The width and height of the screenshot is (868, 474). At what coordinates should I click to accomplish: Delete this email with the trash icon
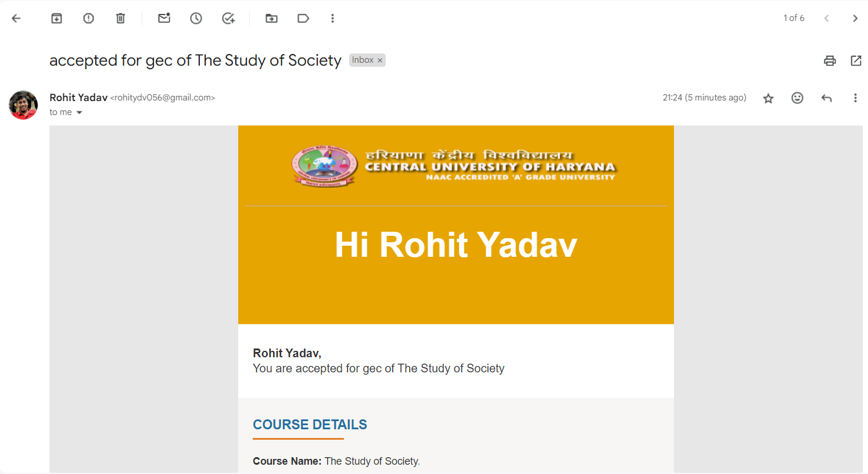120,19
